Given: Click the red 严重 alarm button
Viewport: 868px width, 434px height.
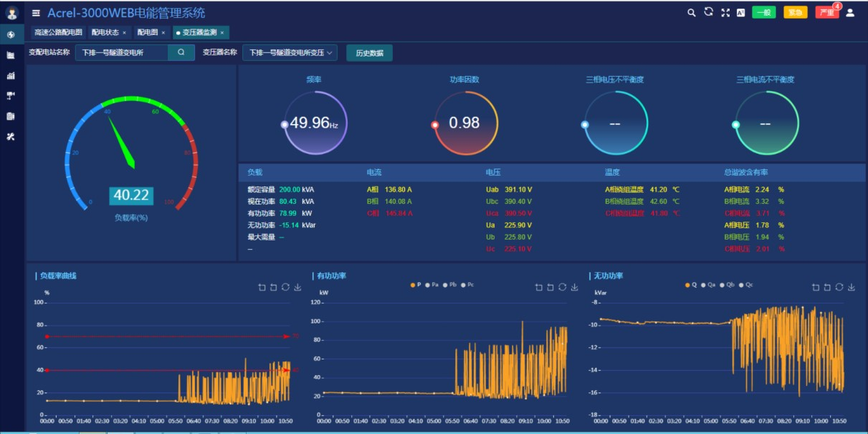Looking at the screenshot, I should (827, 13).
